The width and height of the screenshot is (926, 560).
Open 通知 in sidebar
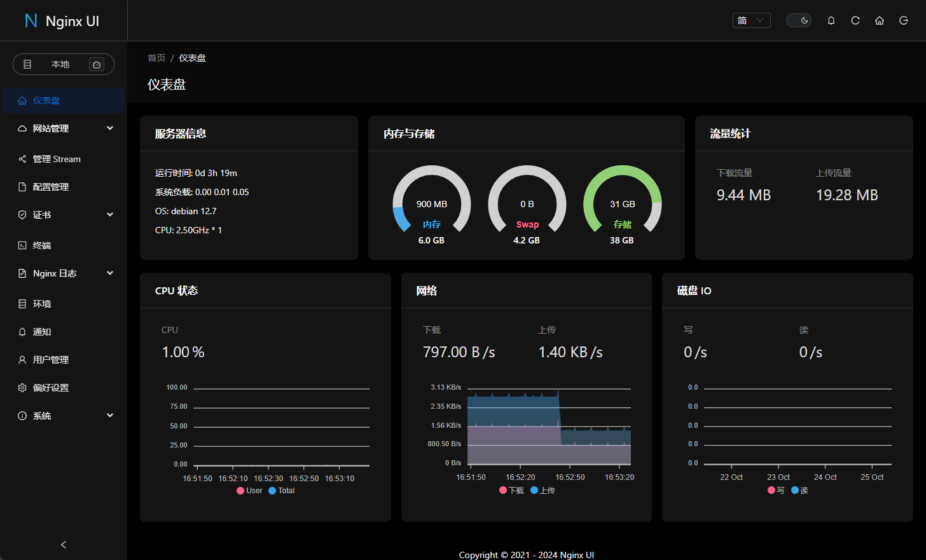pos(64,332)
